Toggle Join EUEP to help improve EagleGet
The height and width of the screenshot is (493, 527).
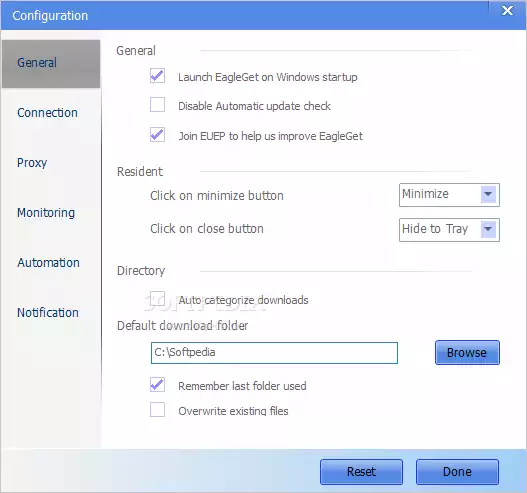coord(157,135)
